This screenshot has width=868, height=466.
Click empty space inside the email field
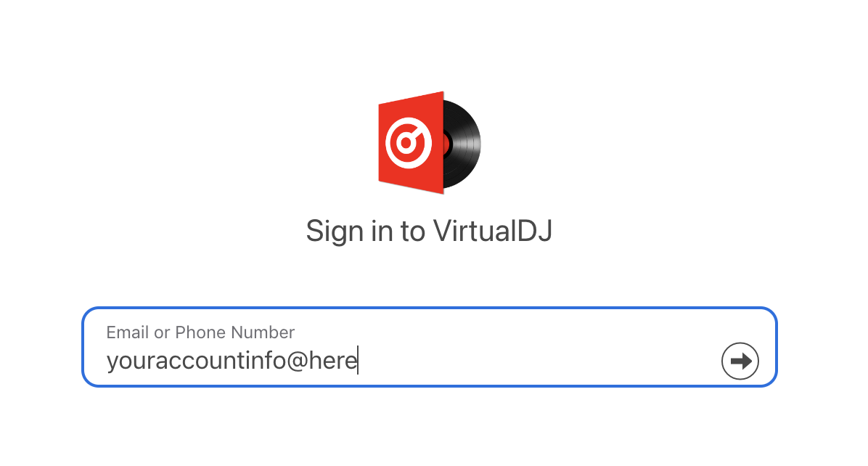(x=537, y=361)
